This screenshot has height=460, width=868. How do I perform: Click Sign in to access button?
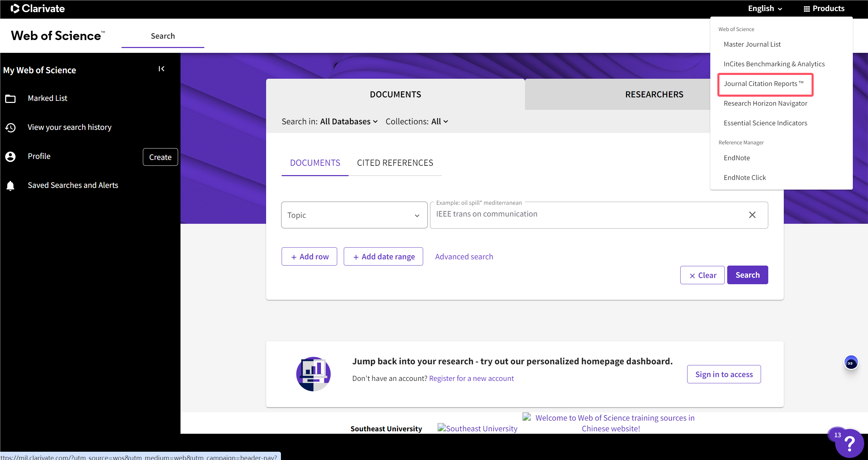coord(724,374)
